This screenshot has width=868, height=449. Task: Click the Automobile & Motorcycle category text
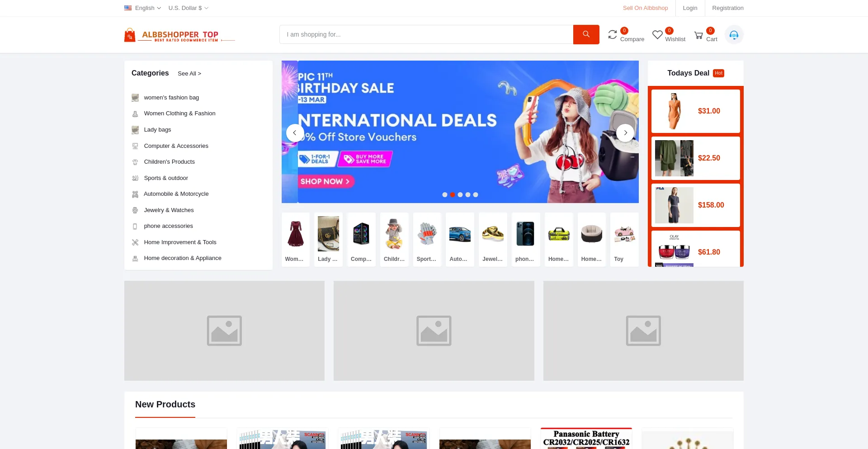[x=176, y=194]
